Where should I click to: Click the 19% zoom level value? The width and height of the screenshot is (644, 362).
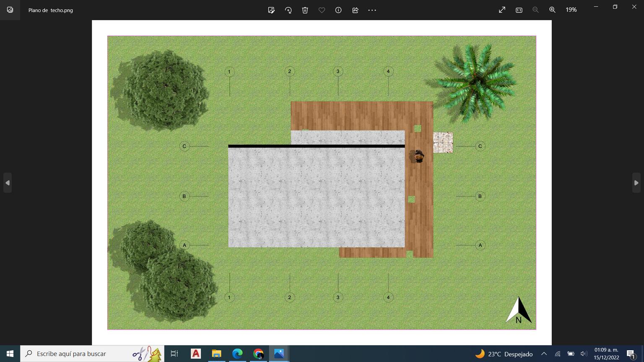click(x=571, y=10)
